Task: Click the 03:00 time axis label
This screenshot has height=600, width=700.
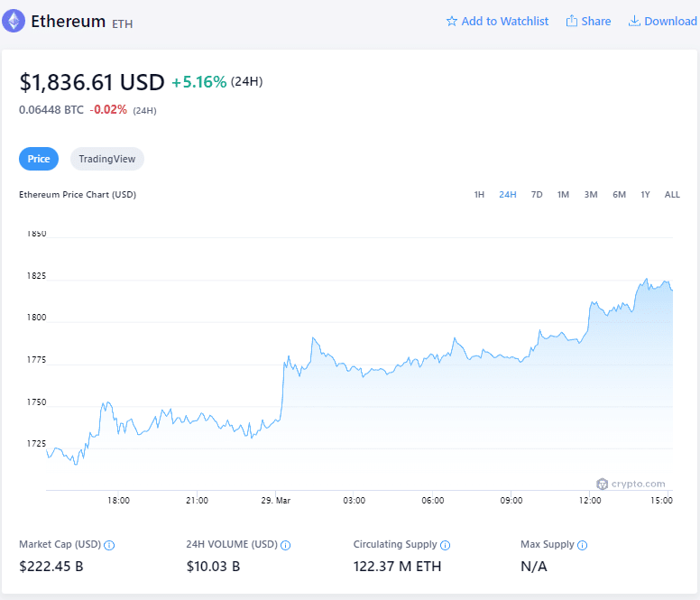Action: [354, 501]
